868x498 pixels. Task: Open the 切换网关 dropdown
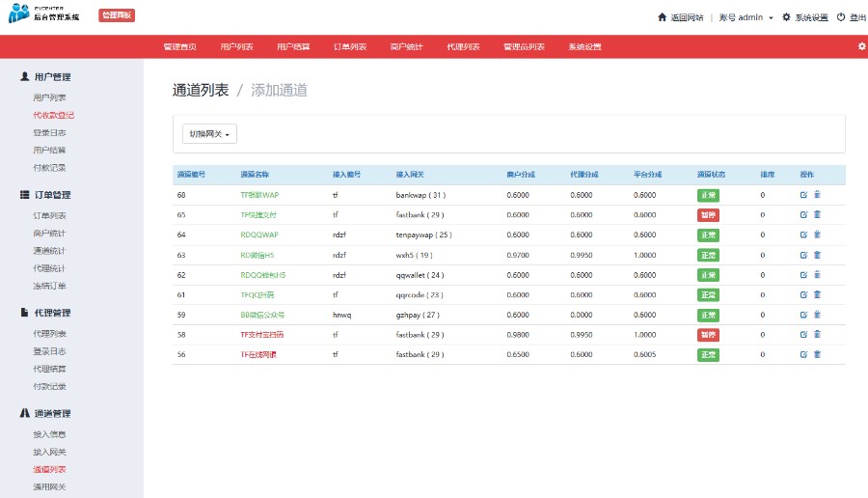(209, 133)
